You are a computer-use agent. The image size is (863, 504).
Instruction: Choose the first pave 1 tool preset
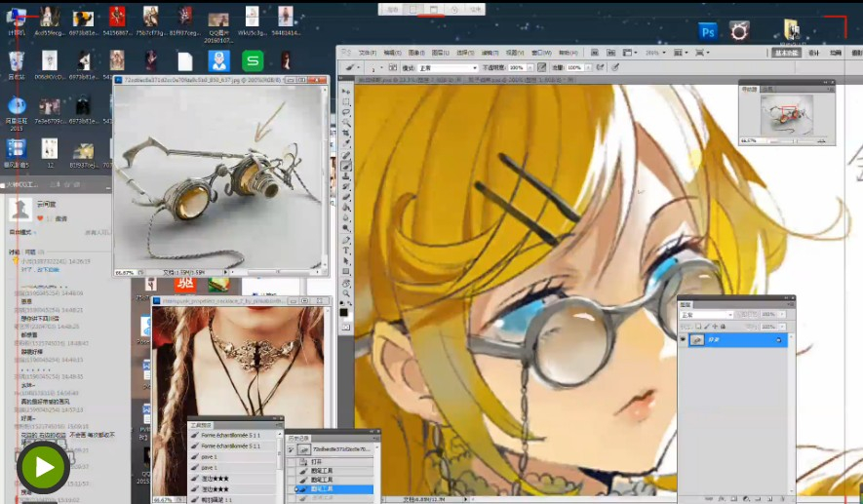(233, 456)
